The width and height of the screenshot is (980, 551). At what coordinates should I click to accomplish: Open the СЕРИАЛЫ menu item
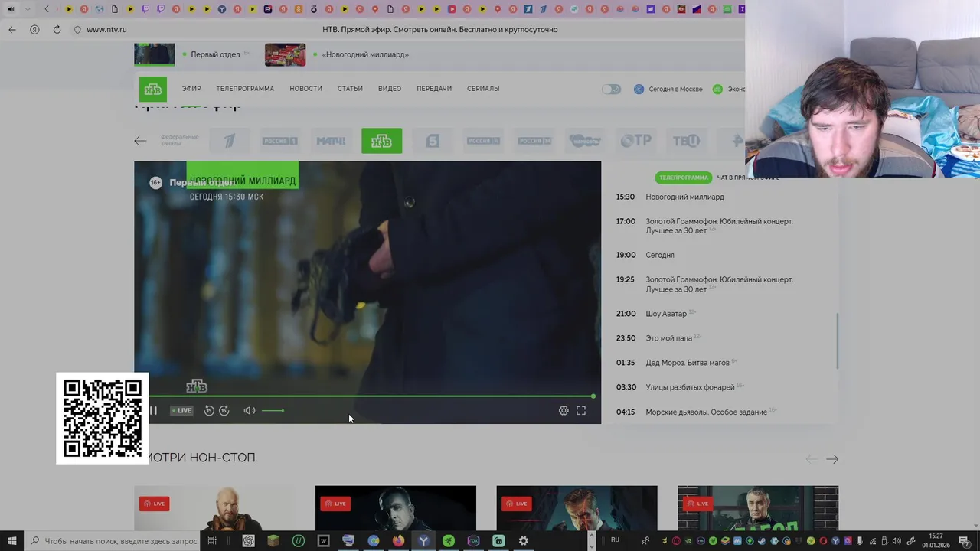pos(483,89)
